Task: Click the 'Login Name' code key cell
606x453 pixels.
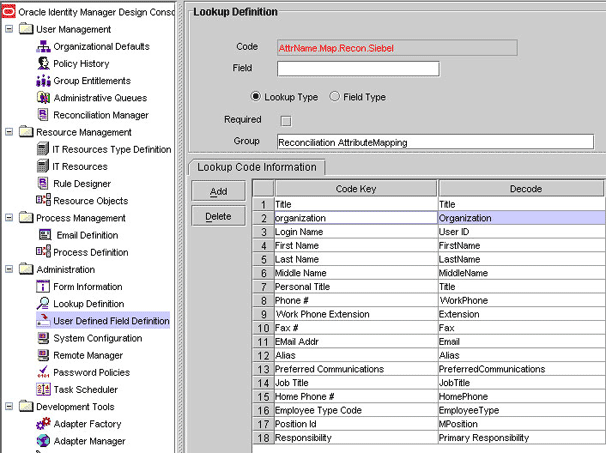Action: [x=356, y=232]
